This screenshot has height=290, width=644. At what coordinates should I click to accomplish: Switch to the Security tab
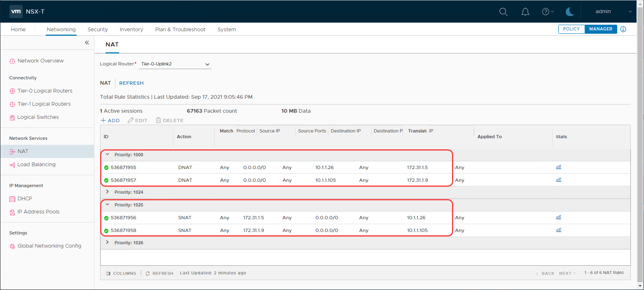(98, 29)
